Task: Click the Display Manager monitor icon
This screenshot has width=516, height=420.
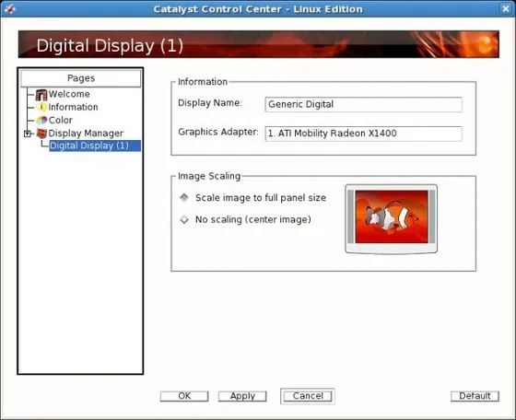Action: 41,134
